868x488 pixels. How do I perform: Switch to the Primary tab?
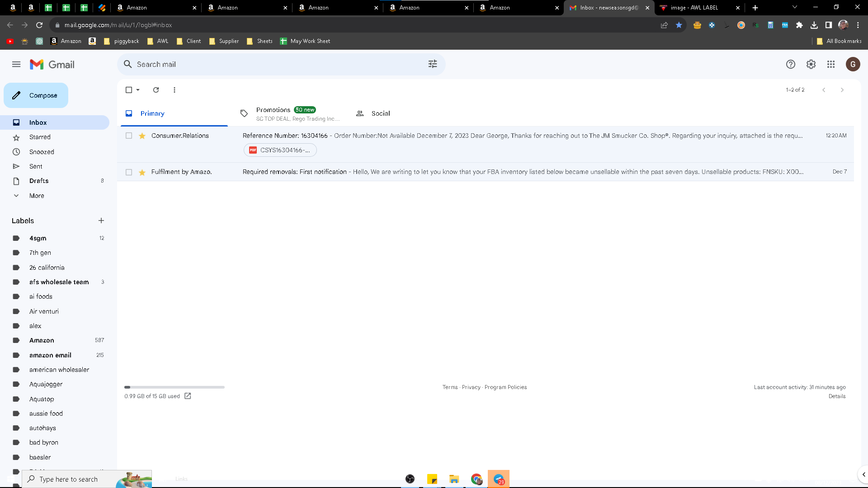click(x=175, y=113)
